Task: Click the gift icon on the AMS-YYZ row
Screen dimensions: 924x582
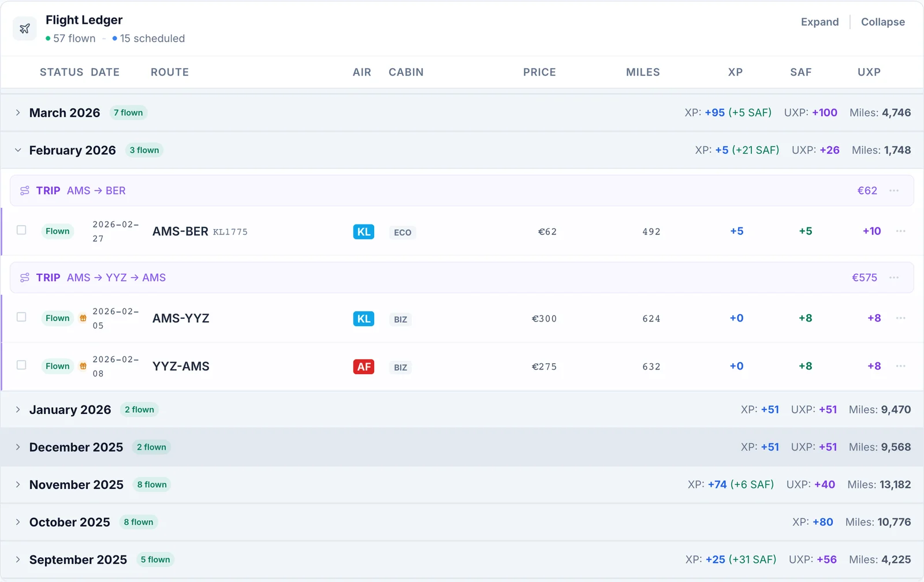Action: pos(83,318)
